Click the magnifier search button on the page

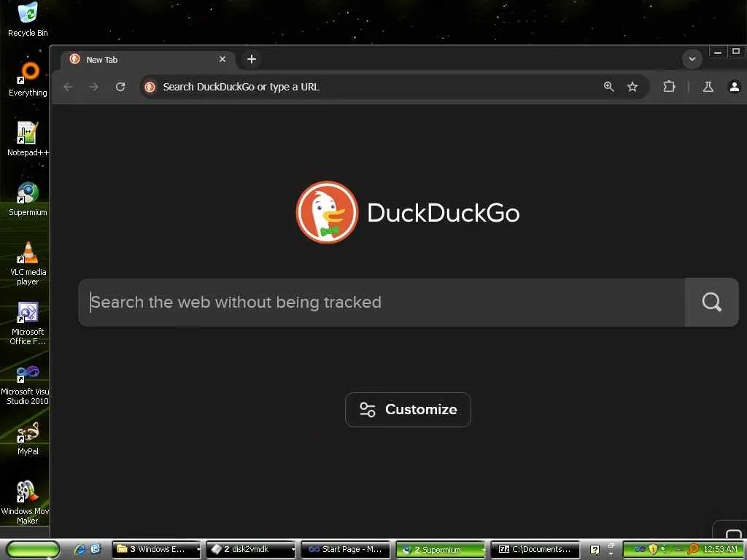(711, 302)
